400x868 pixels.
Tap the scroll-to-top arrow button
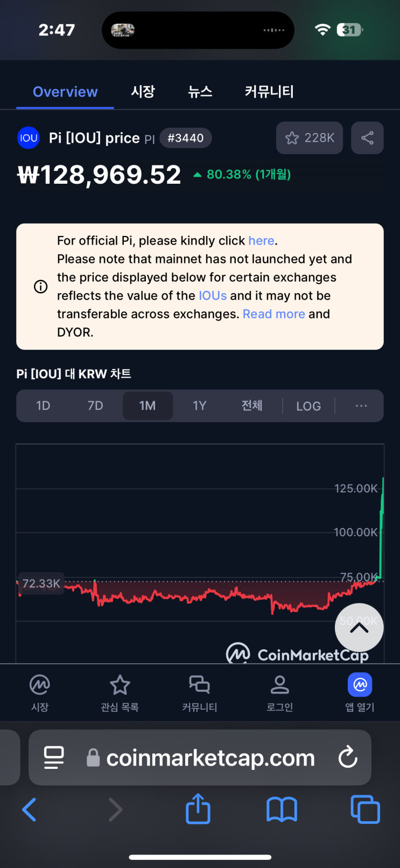coord(359,627)
